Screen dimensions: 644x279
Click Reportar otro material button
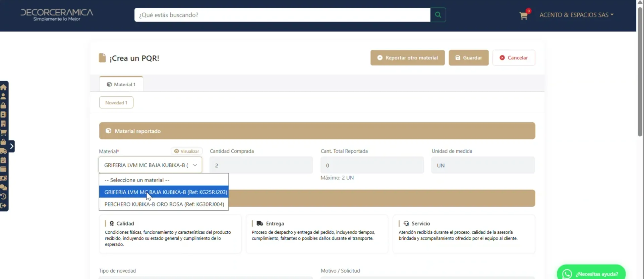408,58
